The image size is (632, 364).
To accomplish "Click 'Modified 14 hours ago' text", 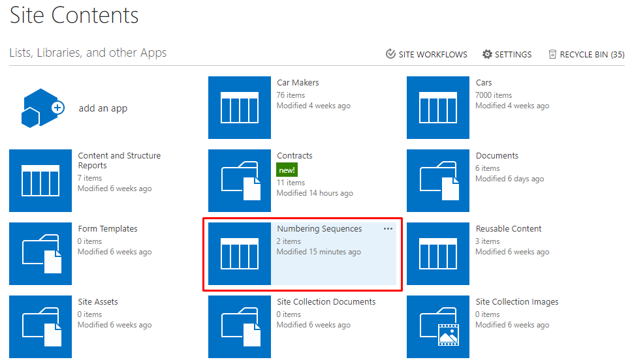I will (x=315, y=193).
